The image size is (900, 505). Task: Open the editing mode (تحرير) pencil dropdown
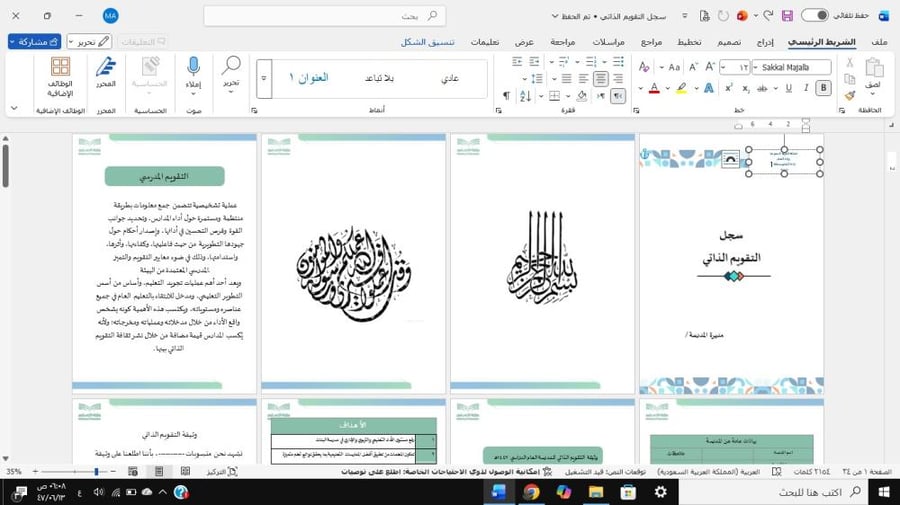pos(89,41)
